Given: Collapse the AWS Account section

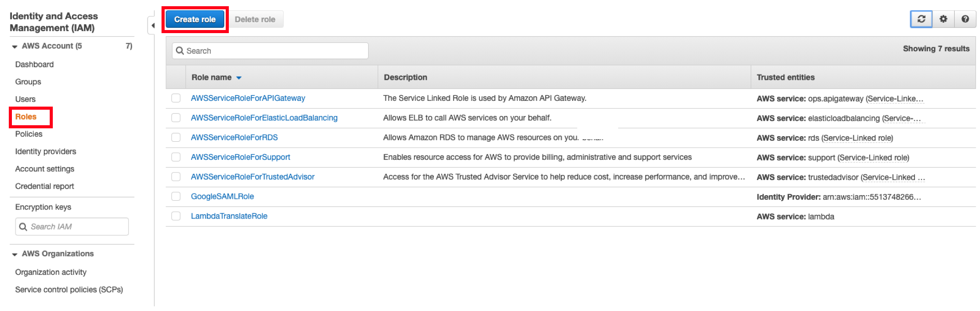Looking at the screenshot, I should [x=14, y=47].
